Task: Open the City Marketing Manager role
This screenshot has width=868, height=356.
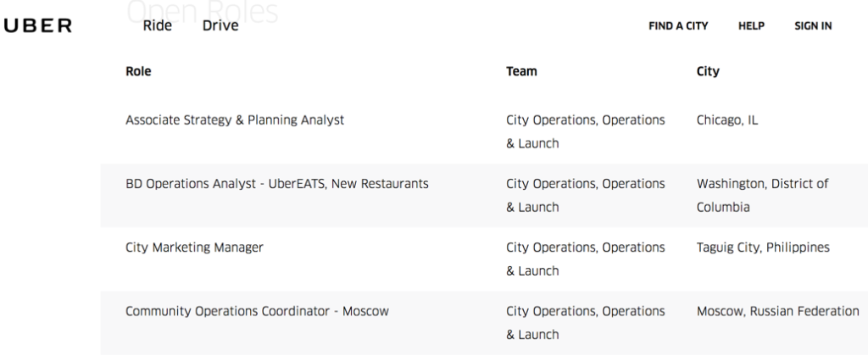Action: click(194, 248)
